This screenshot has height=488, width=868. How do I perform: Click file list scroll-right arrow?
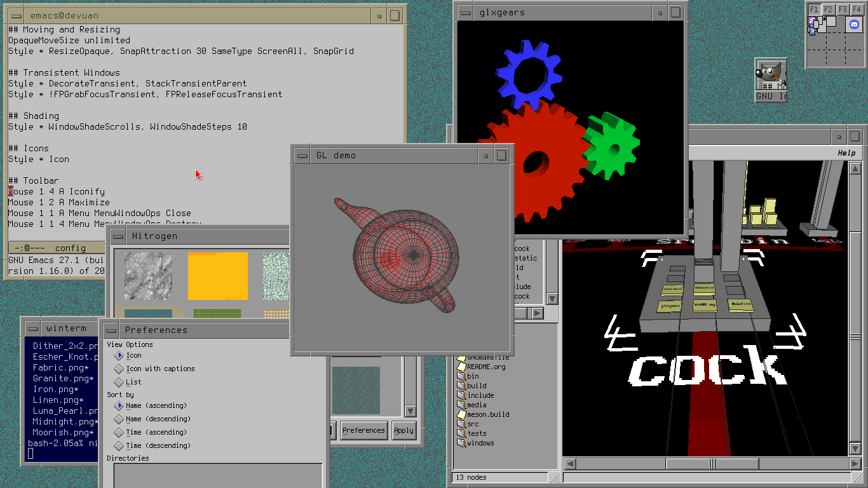point(538,313)
